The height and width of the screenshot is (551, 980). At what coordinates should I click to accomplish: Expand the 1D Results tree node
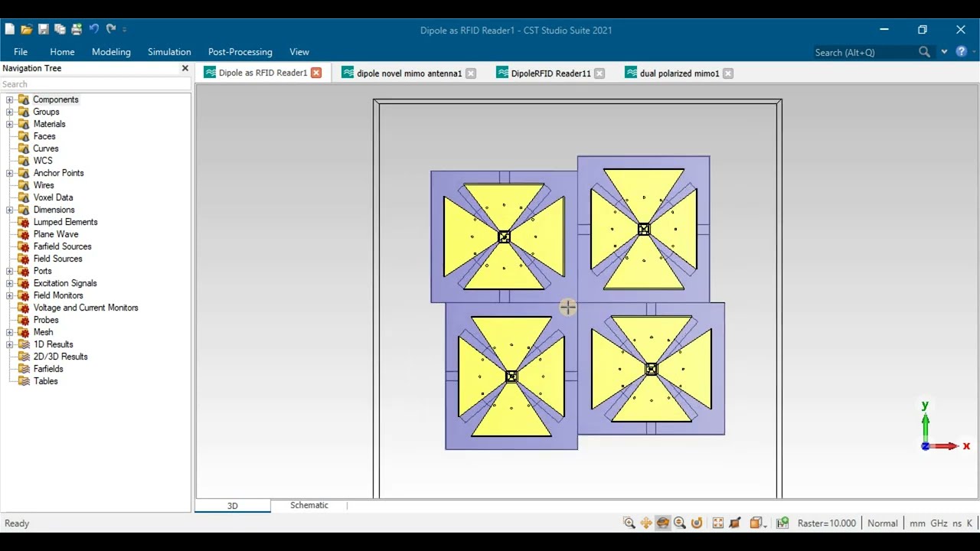point(9,344)
